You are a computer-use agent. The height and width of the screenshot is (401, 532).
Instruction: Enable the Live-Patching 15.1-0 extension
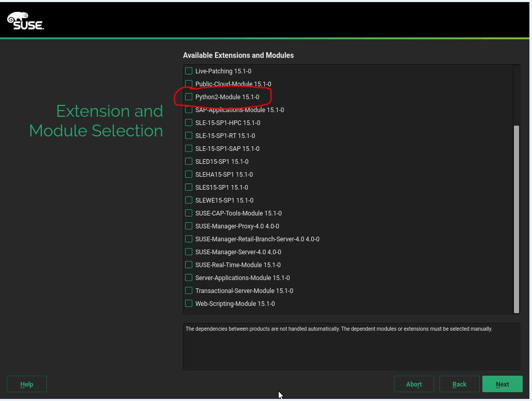tap(189, 71)
